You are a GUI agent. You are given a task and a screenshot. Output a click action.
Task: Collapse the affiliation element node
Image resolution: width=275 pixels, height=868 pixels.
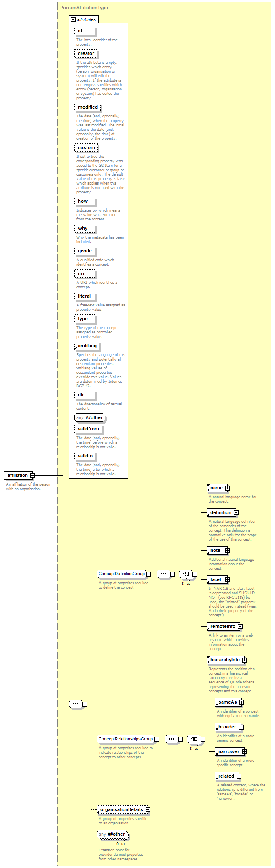[32, 476]
